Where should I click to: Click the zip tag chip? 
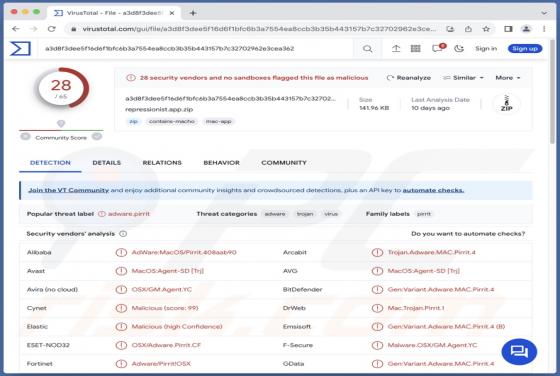tap(133, 121)
